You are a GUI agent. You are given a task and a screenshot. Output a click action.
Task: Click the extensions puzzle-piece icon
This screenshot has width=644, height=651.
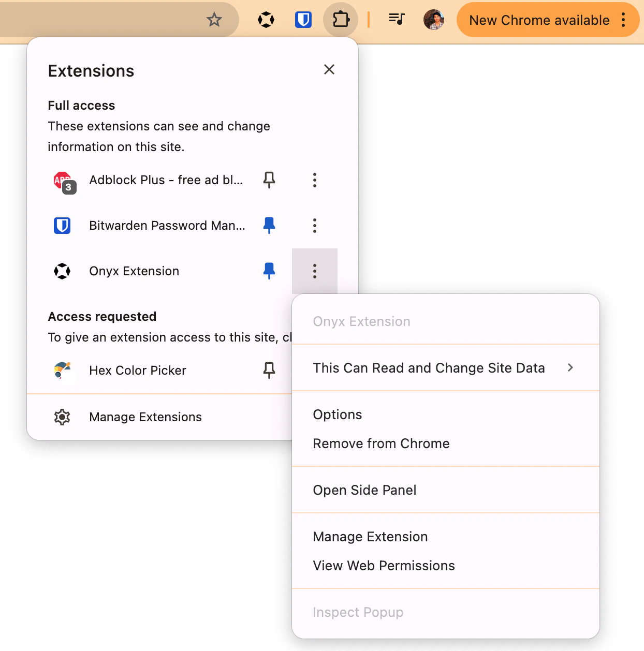(x=341, y=20)
